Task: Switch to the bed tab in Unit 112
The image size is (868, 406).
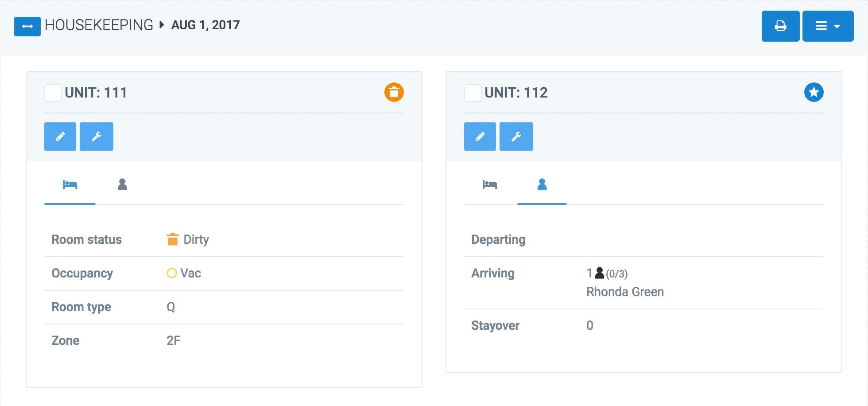Action: click(x=490, y=184)
